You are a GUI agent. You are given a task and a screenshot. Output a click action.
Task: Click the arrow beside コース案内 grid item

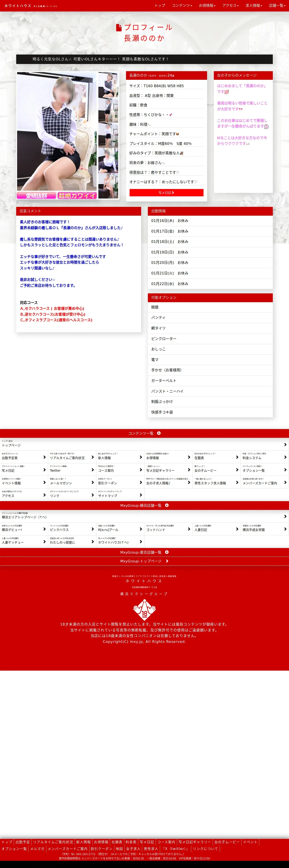141,470
